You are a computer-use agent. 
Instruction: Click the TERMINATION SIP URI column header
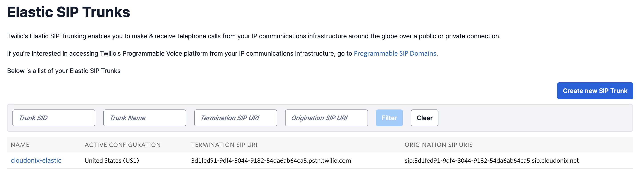(x=224, y=145)
